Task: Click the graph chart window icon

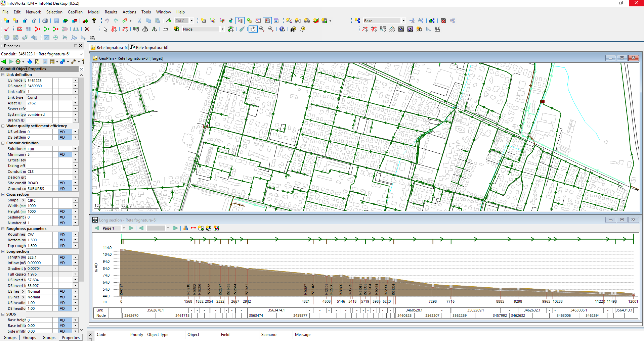Action: pyautogui.click(x=258, y=20)
